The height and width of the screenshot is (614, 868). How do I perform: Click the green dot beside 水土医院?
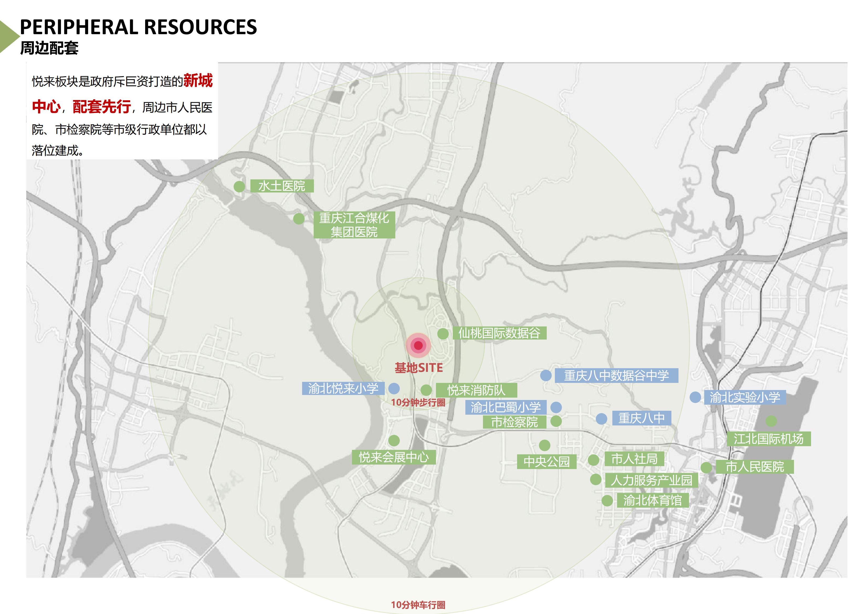(x=239, y=186)
